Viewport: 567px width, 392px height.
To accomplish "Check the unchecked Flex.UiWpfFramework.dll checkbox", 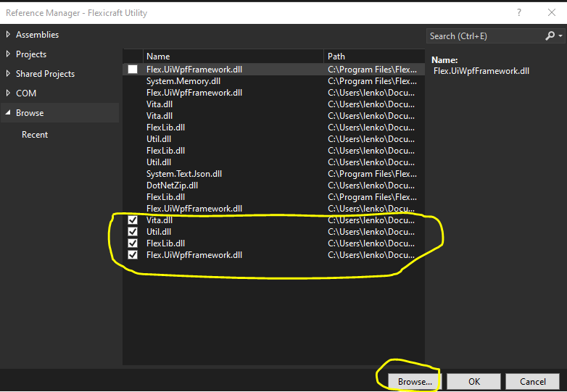I will click(133, 70).
